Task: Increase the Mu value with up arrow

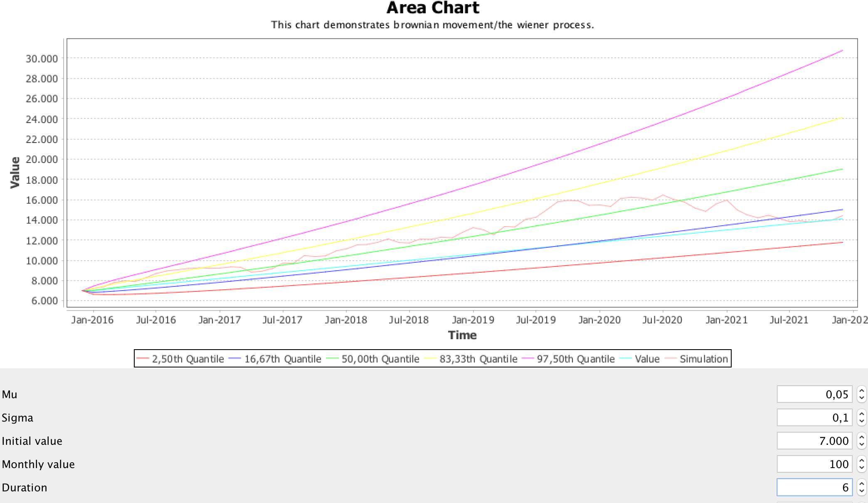Action: point(861,390)
